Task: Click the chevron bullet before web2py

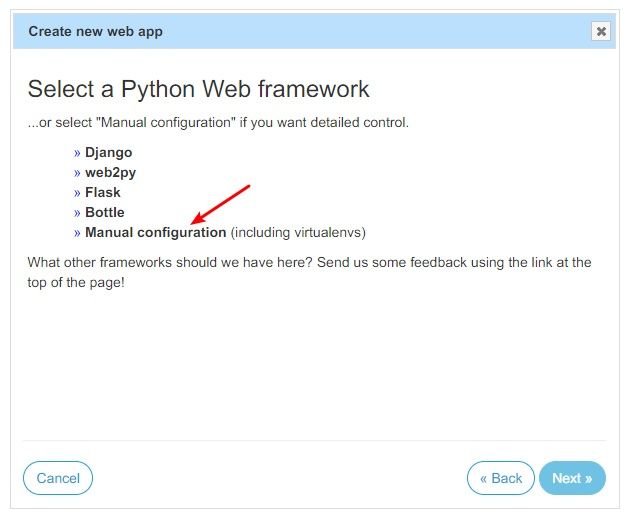Action: (x=77, y=173)
